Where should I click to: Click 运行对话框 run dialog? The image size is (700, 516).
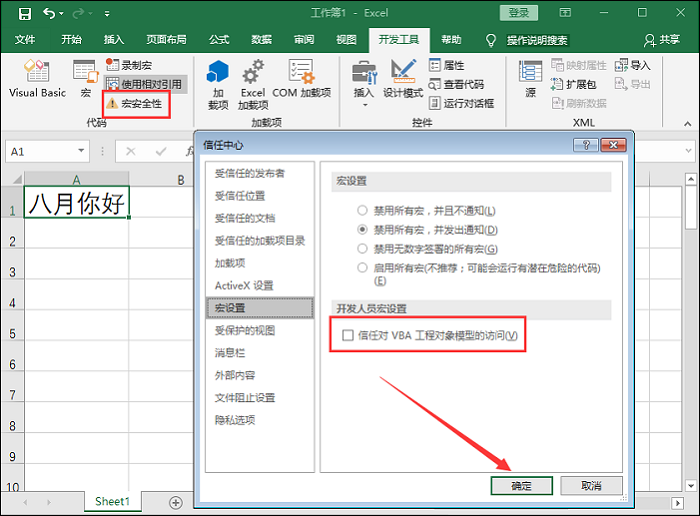tap(461, 104)
